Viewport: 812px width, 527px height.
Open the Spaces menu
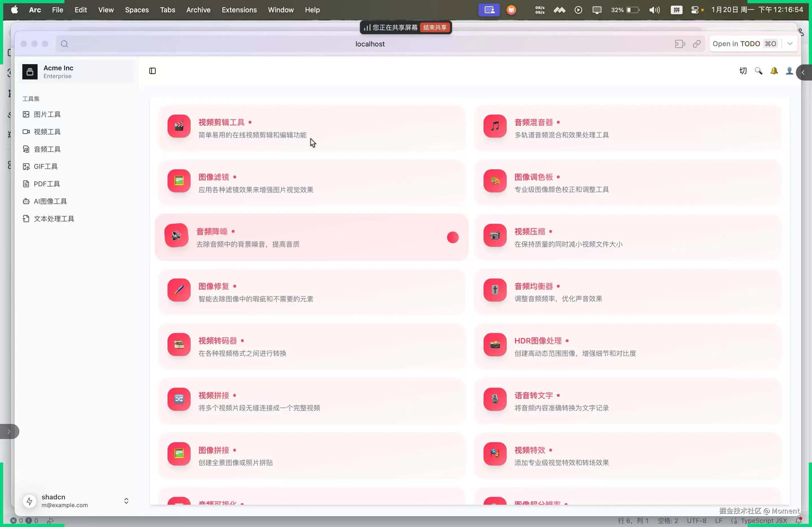coord(136,10)
